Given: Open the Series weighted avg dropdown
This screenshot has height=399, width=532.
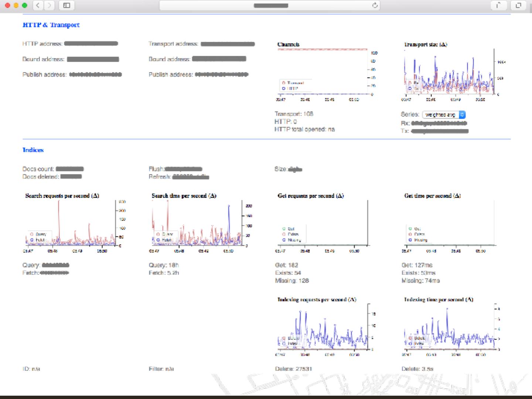Looking at the screenshot, I should click(x=444, y=115).
